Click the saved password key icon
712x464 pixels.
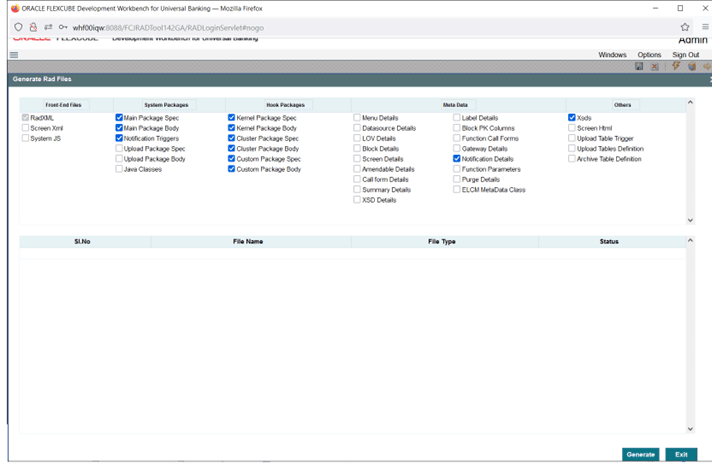point(63,27)
